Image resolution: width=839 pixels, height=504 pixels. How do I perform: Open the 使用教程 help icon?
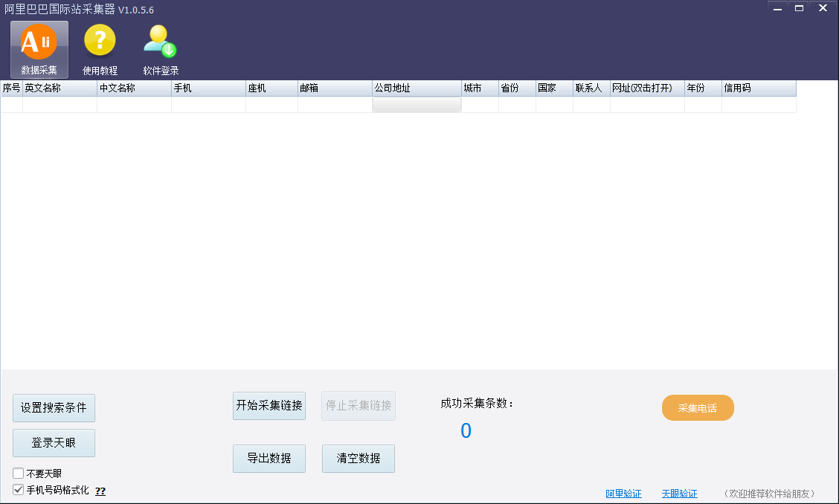[x=100, y=50]
